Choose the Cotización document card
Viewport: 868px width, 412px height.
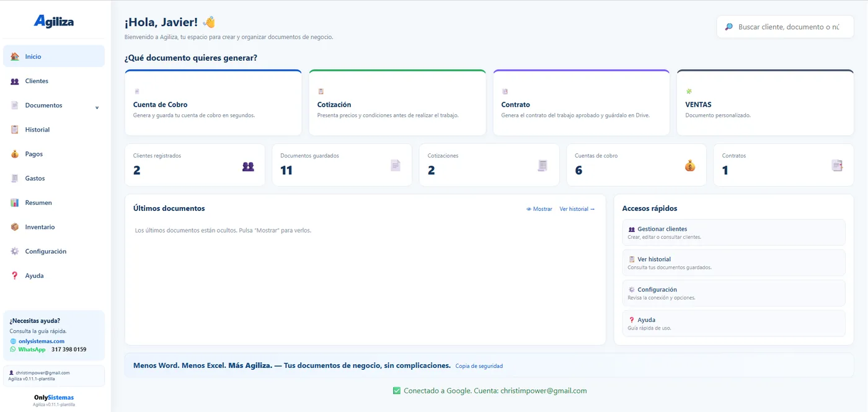397,102
